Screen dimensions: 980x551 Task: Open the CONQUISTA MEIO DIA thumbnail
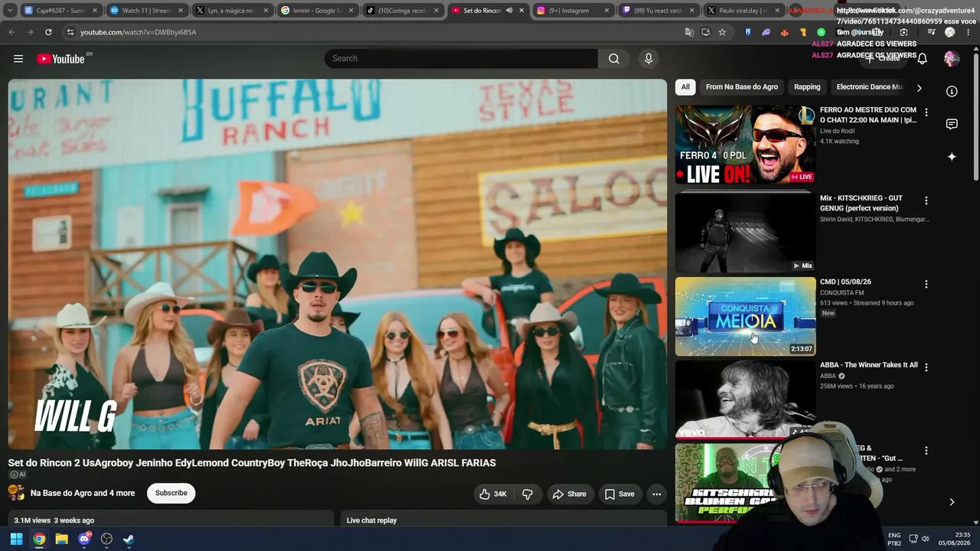(746, 317)
